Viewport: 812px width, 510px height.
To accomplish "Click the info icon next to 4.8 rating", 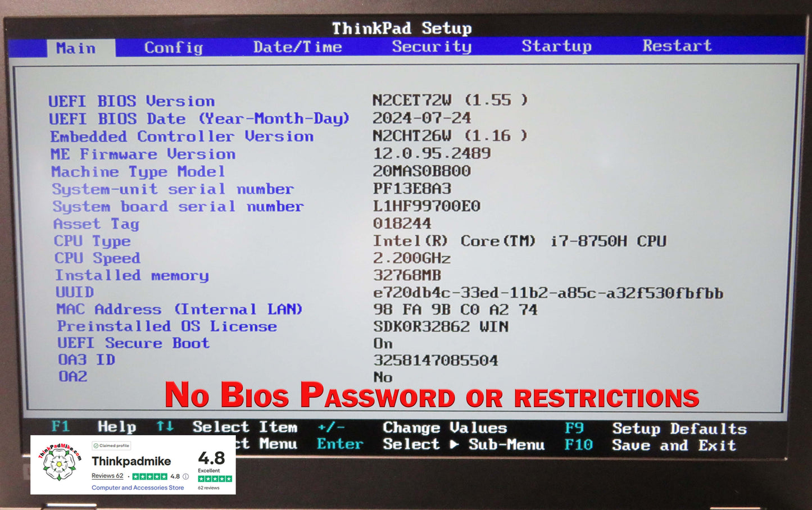I will 185,476.
